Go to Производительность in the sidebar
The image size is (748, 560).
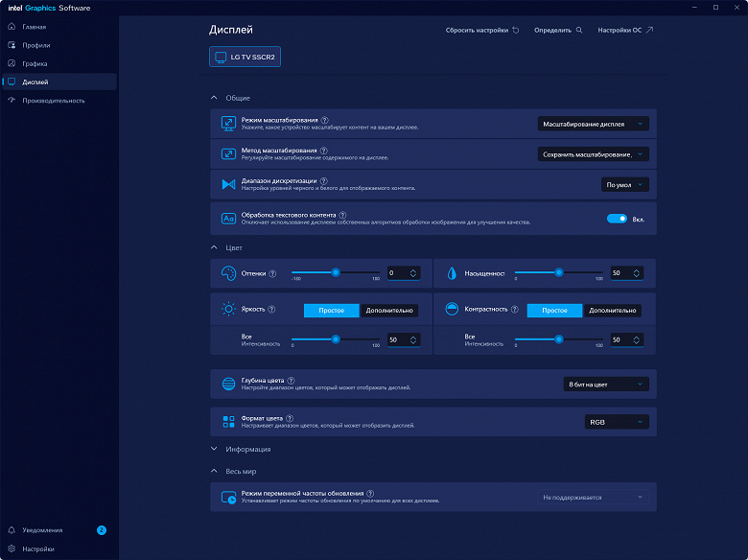click(x=53, y=101)
